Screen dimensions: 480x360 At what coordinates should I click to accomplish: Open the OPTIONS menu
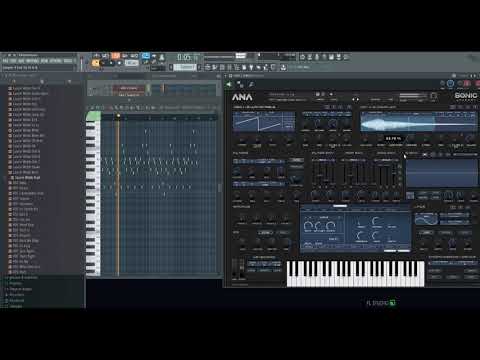coord(56,61)
